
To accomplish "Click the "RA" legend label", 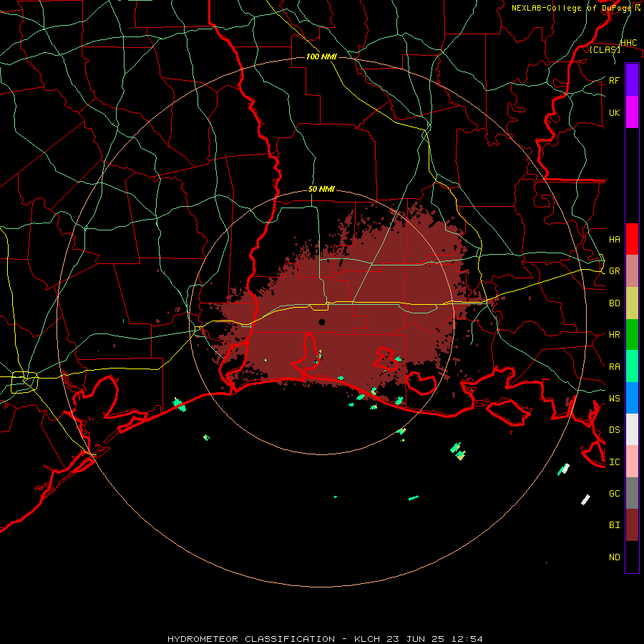I will [614, 367].
